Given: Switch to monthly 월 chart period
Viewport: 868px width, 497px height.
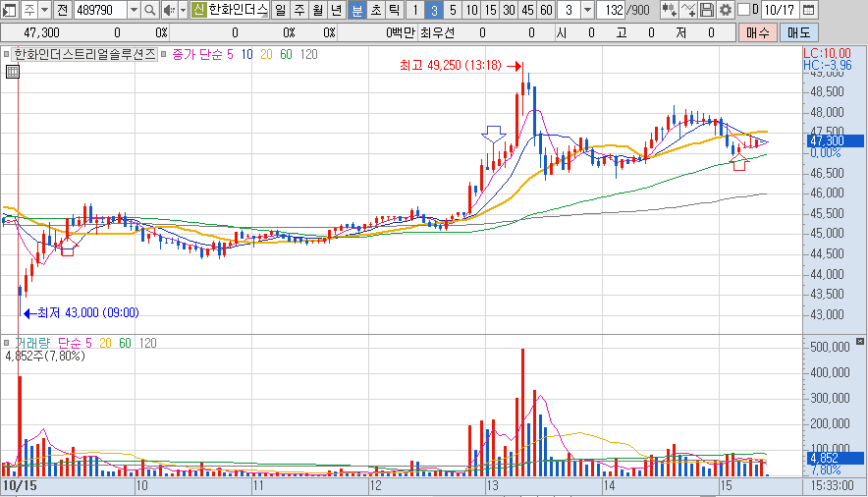Looking at the screenshot, I should tap(318, 10).
